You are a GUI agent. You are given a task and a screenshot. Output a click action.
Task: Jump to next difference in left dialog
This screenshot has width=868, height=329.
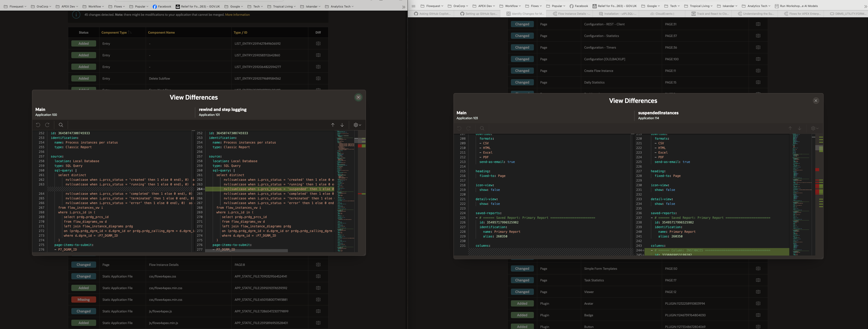[x=342, y=125]
